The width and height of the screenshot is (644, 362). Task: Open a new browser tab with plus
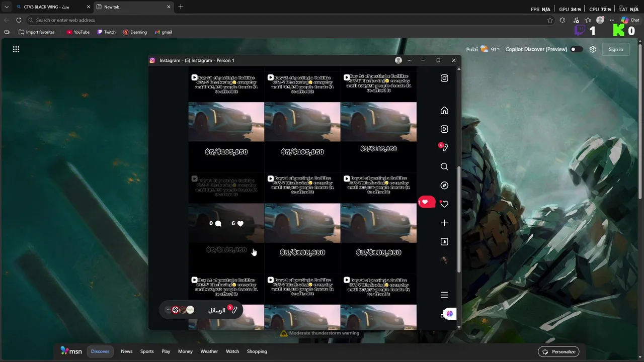[x=181, y=7]
